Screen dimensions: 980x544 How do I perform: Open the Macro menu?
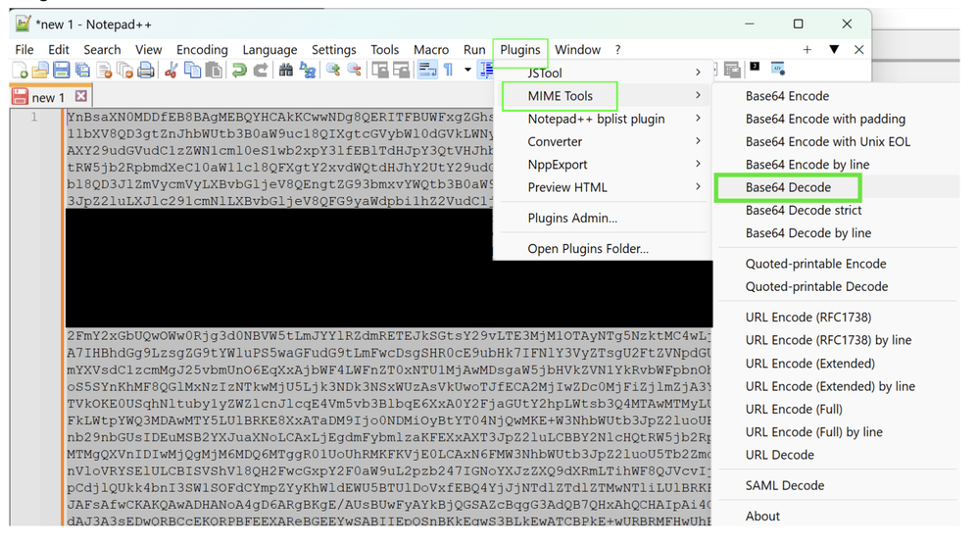click(x=430, y=49)
